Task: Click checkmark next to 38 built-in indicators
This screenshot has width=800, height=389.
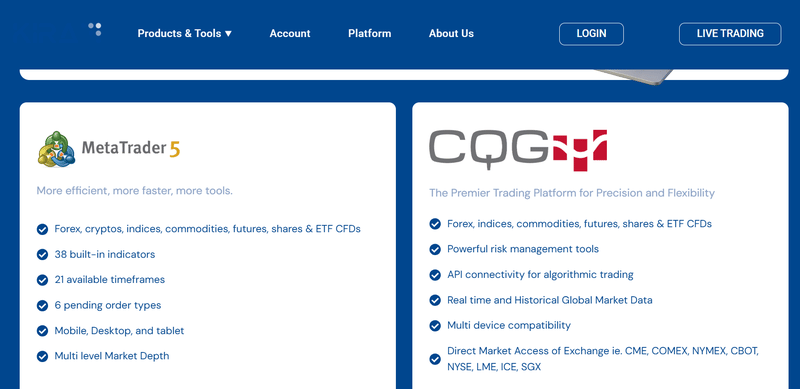Action: point(42,255)
